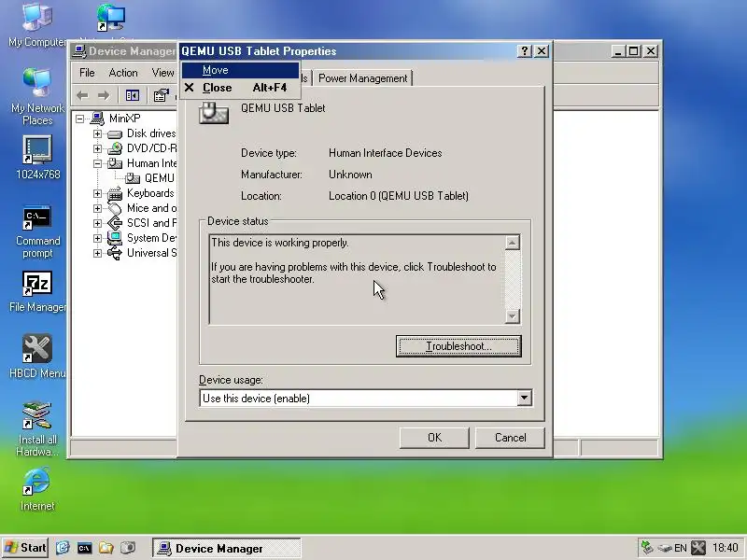Click the help question mark button in Properties title
Image resolution: width=747 pixels, height=560 pixels.
(525, 51)
